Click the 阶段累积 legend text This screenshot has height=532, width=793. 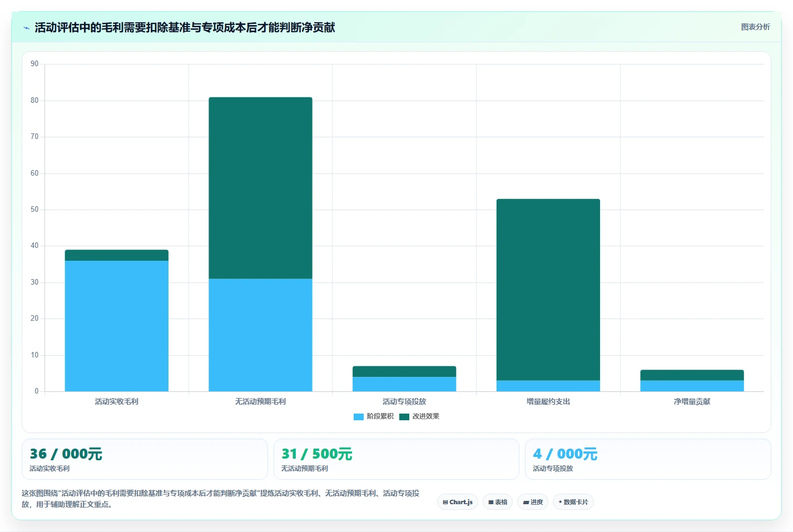380,416
